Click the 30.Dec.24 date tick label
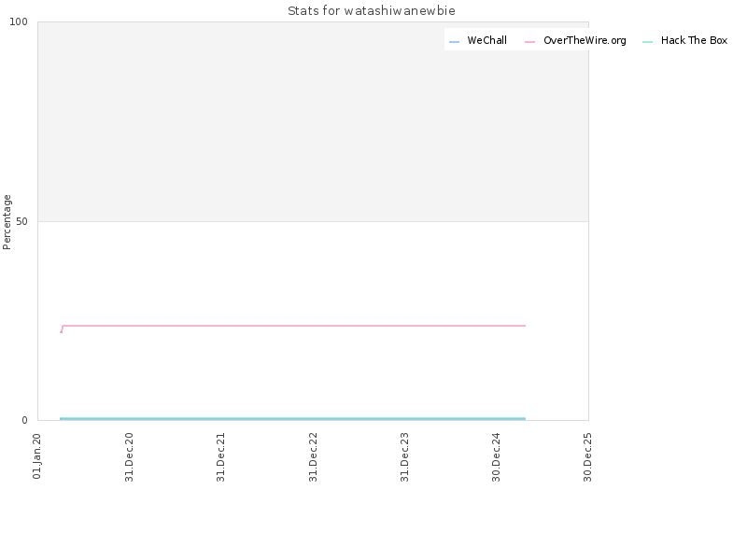 (x=496, y=457)
